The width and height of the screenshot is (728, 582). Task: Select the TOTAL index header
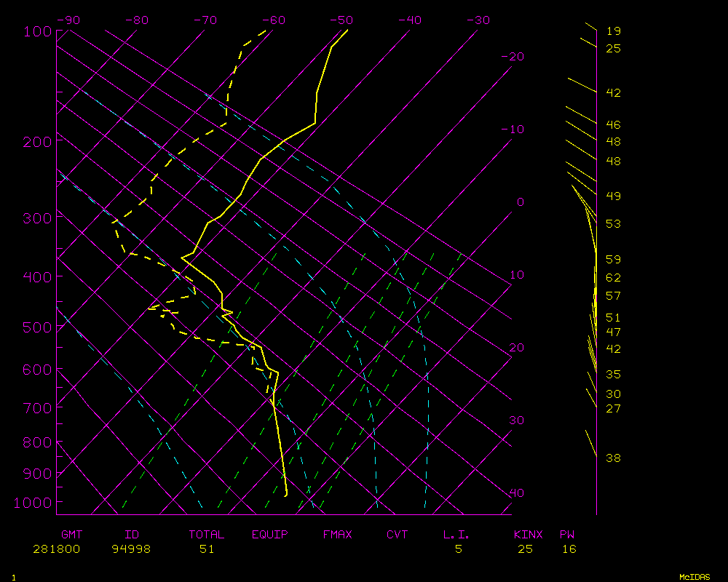tap(206, 535)
